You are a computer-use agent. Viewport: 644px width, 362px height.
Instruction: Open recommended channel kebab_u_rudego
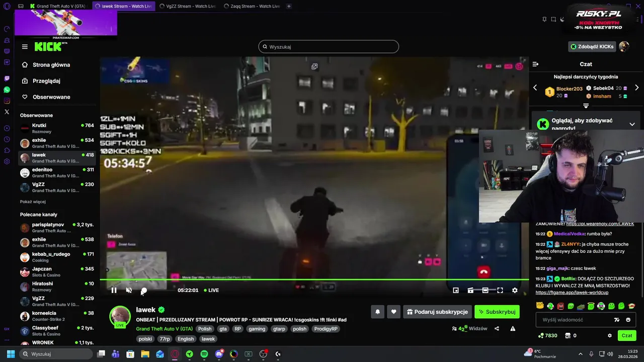click(57, 257)
